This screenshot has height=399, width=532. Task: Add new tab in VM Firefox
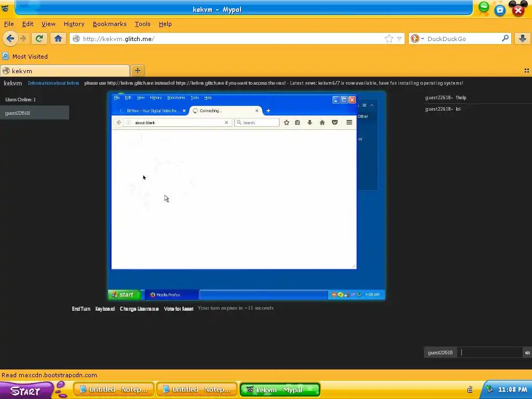pyautogui.click(x=268, y=111)
